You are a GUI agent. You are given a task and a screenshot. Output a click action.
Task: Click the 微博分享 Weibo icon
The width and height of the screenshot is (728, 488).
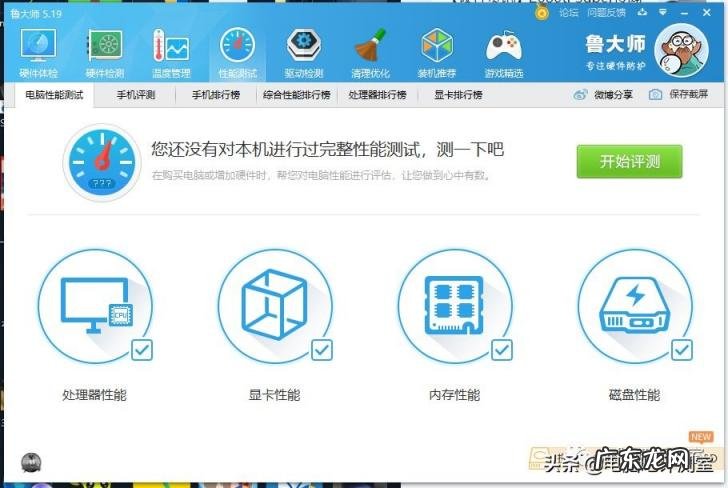pyautogui.click(x=580, y=95)
